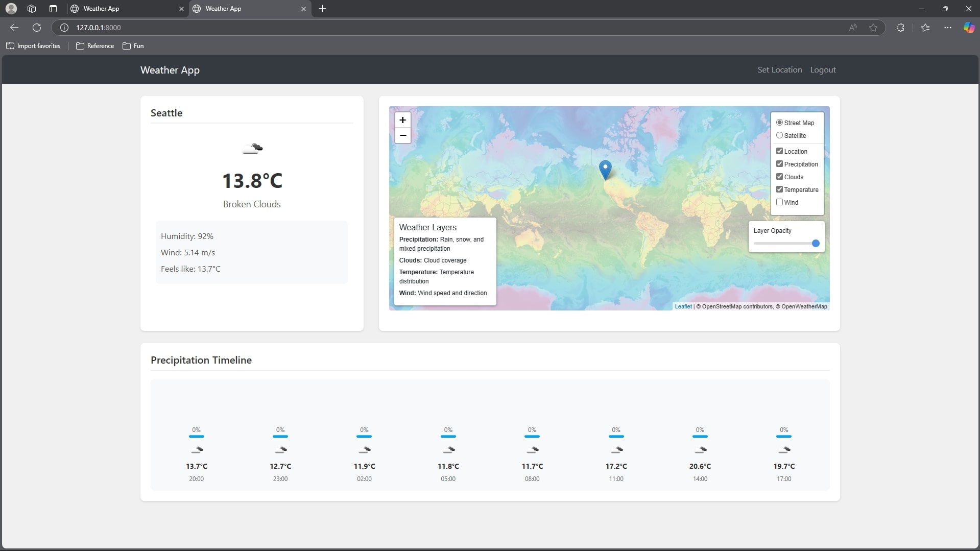Uncheck the Location overlay
Image resolution: width=980 pixels, height=551 pixels.
779,151
